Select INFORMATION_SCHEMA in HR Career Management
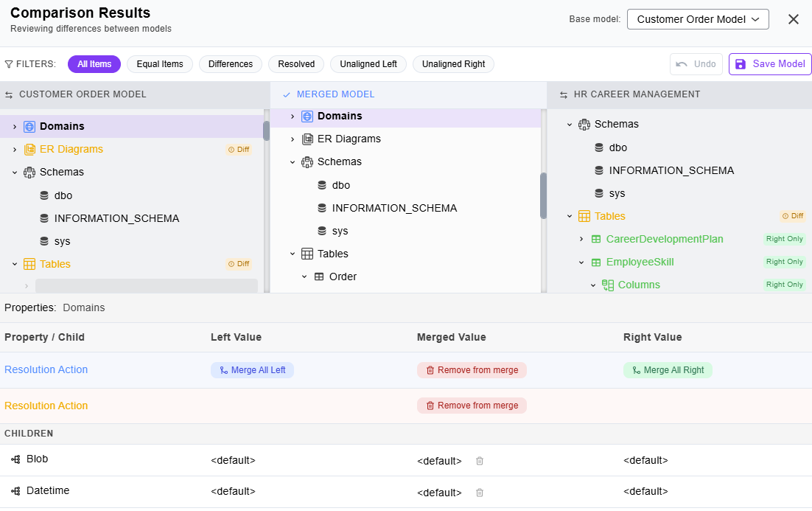This screenshot has height=511, width=812. pos(671,170)
